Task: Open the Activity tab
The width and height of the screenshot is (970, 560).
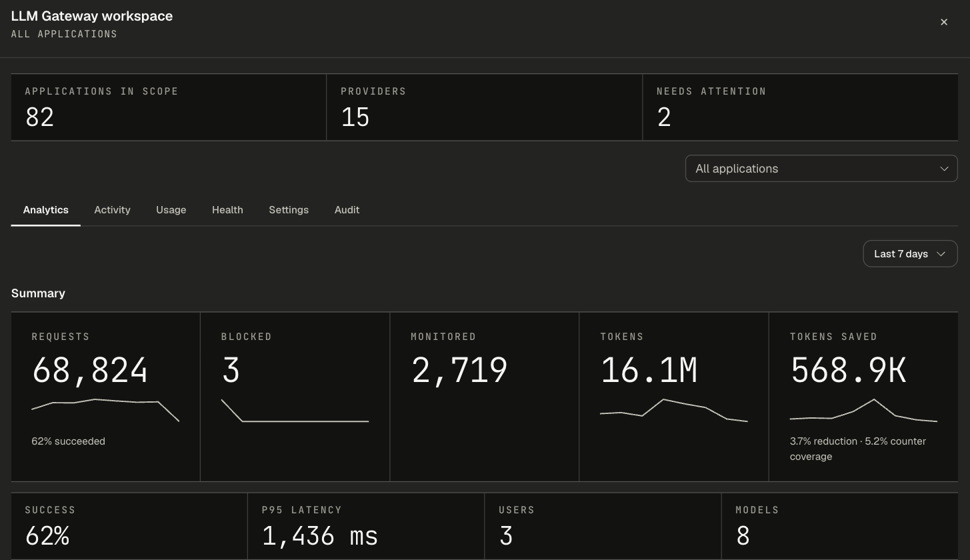Action: coord(112,209)
